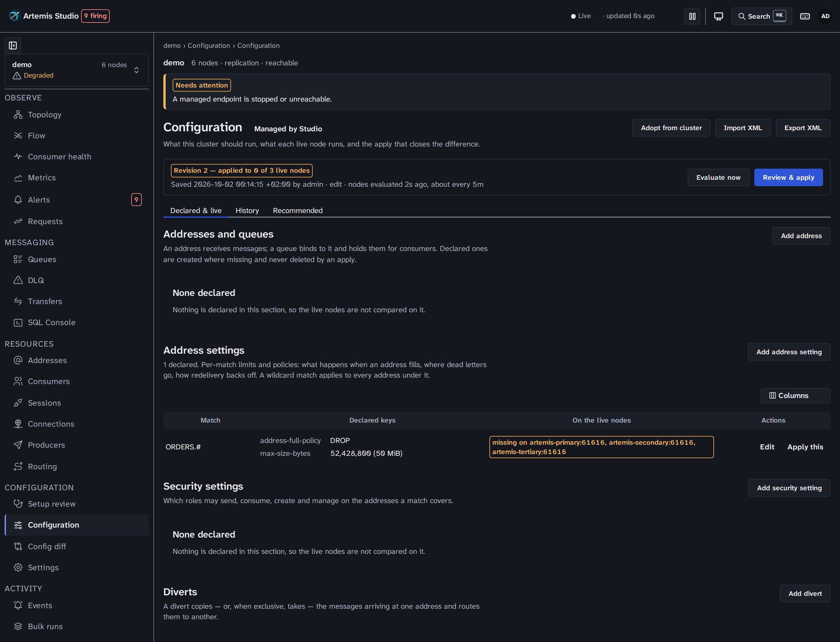Select the Declared & live tab
This screenshot has height=642, width=840.
[196, 211]
